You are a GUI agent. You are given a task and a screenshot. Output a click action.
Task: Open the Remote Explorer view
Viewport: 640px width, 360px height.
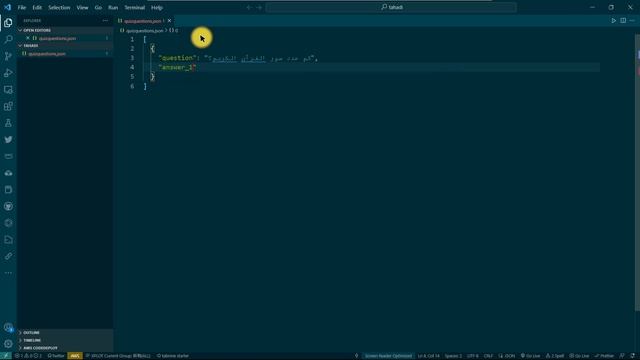point(8,90)
